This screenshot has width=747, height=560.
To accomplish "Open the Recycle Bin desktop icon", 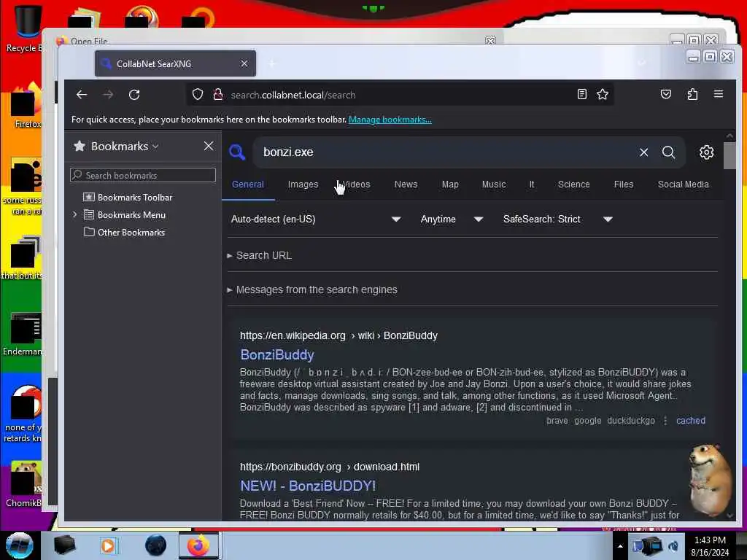I will tap(26, 28).
